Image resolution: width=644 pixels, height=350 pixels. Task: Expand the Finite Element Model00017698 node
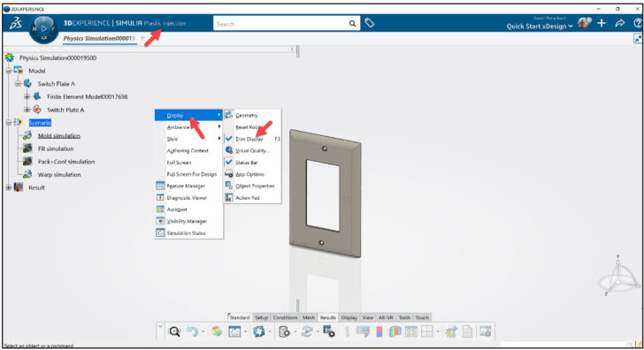point(27,97)
